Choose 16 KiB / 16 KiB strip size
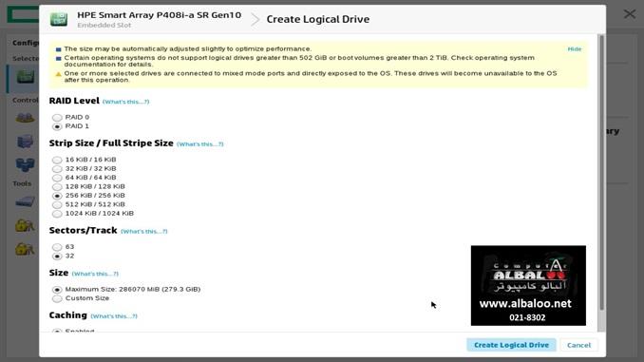644x362 pixels. [x=57, y=160]
